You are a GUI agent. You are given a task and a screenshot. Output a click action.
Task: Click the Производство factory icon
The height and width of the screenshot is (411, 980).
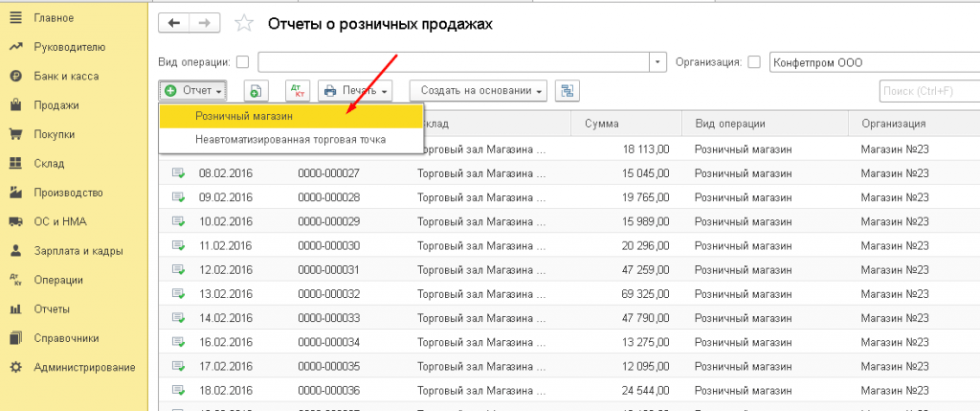pyautogui.click(x=15, y=193)
